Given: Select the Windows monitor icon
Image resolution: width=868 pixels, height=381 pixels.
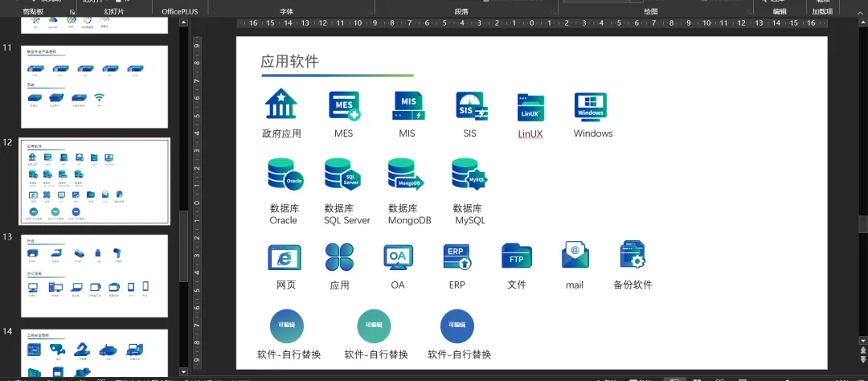Looking at the screenshot, I should [x=591, y=106].
